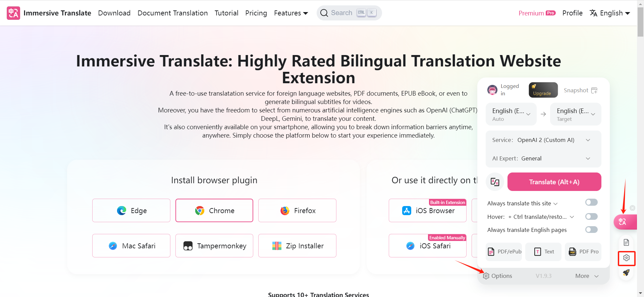Image resolution: width=644 pixels, height=297 pixels.
Task: Click the Immersive Translate logo icon
Action: click(13, 13)
